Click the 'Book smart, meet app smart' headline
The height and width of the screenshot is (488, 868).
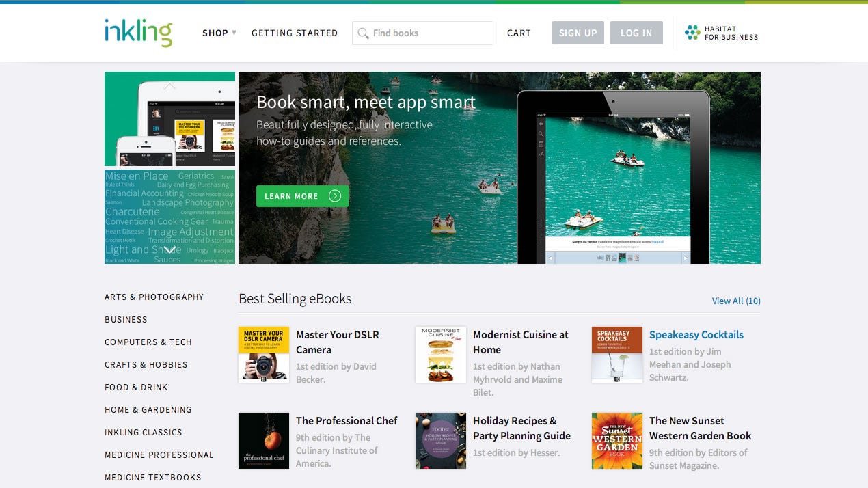point(366,103)
